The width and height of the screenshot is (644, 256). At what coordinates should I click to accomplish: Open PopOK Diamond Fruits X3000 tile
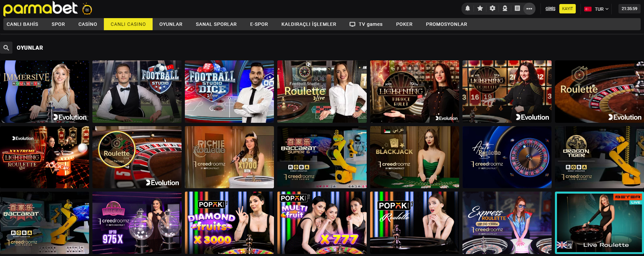[229, 223]
